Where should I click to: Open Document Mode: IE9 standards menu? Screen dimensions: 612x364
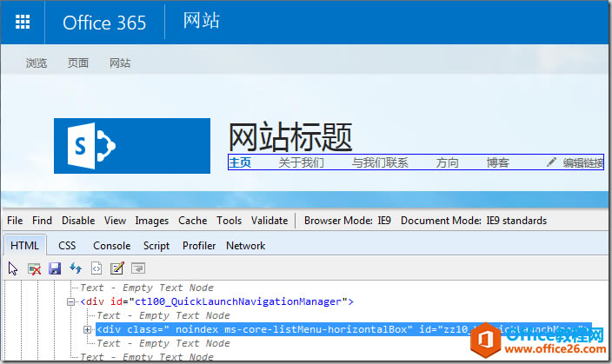[474, 221]
